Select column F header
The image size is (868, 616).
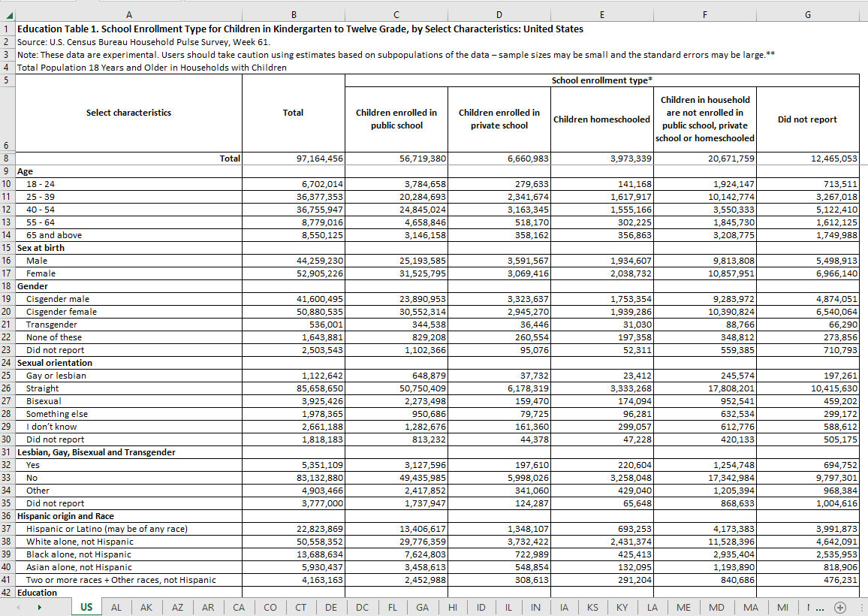[704, 15]
